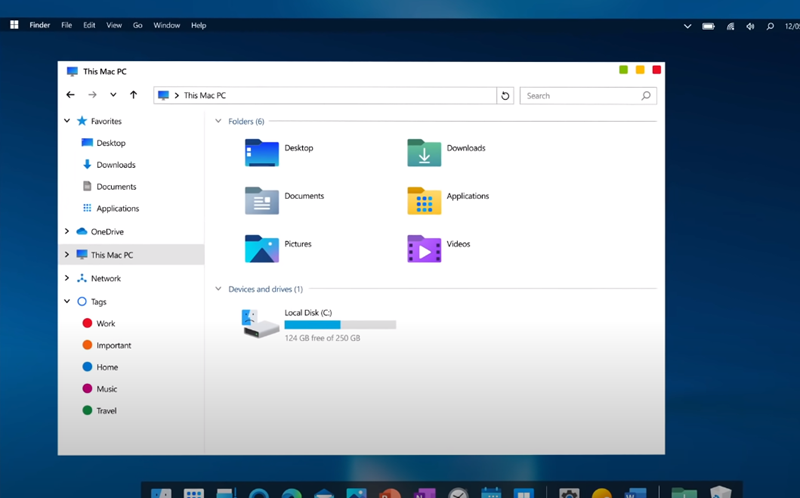The image size is (800, 498).
Task: Open recent locations dropdown arrow
Action: tap(113, 95)
